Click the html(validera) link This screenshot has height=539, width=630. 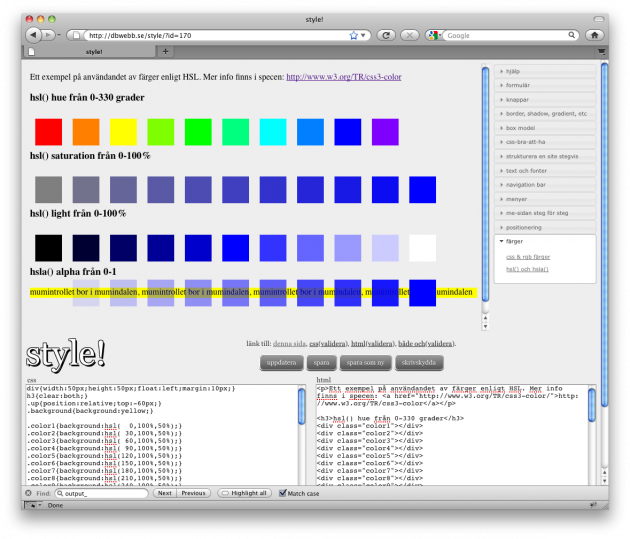[x=374, y=343]
